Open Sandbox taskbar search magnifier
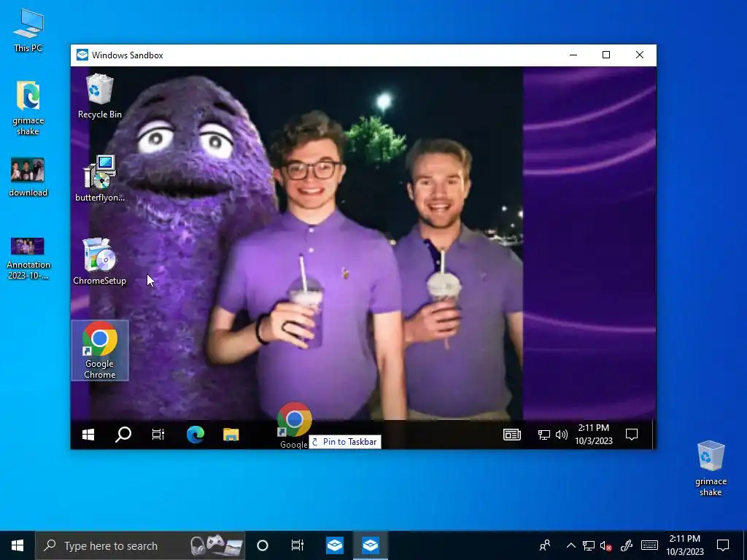The width and height of the screenshot is (747, 560). (123, 435)
